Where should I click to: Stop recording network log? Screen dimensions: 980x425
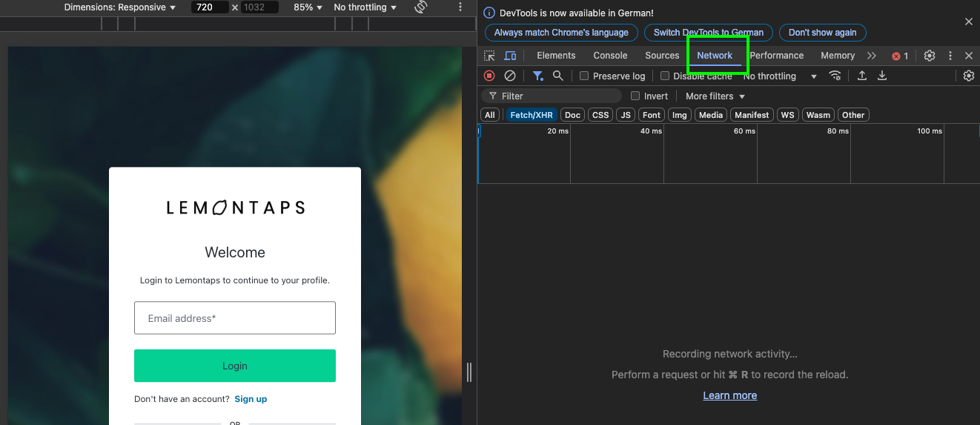coord(489,76)
